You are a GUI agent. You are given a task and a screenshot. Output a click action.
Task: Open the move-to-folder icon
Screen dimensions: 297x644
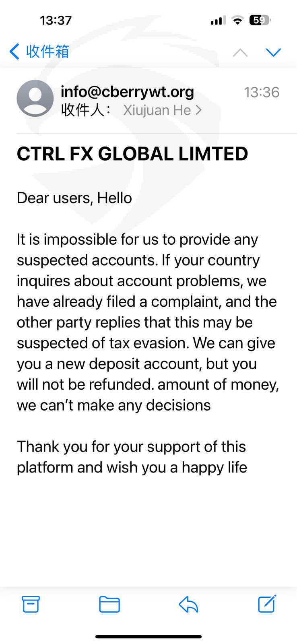(x=109, y=604)
